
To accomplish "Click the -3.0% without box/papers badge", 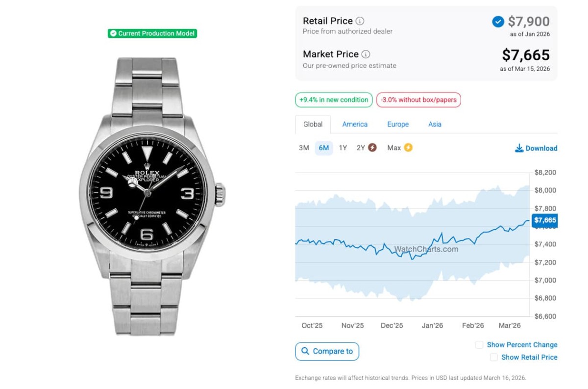I will point(418,100).
